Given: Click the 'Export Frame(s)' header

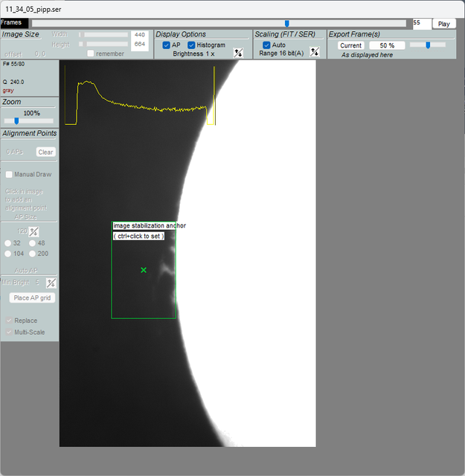Looking at the screenshot, I should coord(354,34).
